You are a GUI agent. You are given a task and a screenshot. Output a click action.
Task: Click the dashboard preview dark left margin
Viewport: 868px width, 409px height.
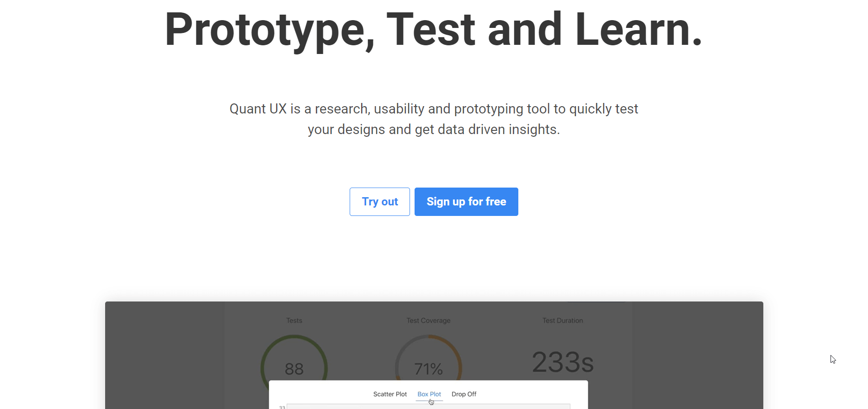165,355
